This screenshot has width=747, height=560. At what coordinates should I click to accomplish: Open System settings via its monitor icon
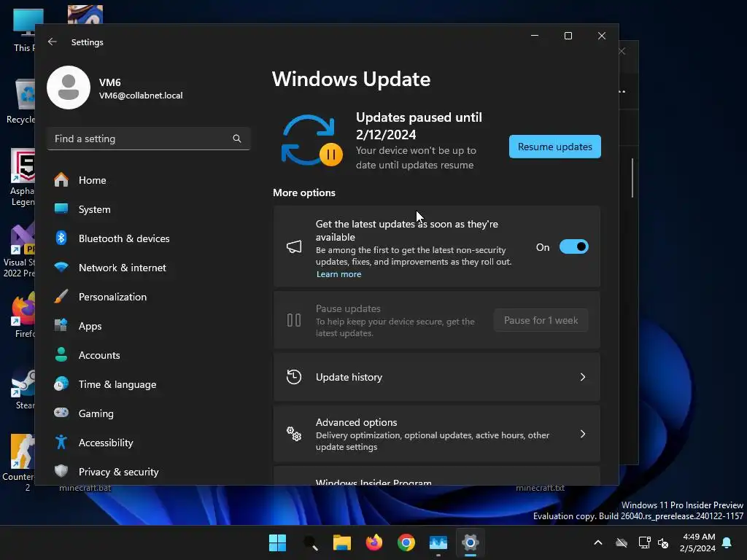click(61, 209)
